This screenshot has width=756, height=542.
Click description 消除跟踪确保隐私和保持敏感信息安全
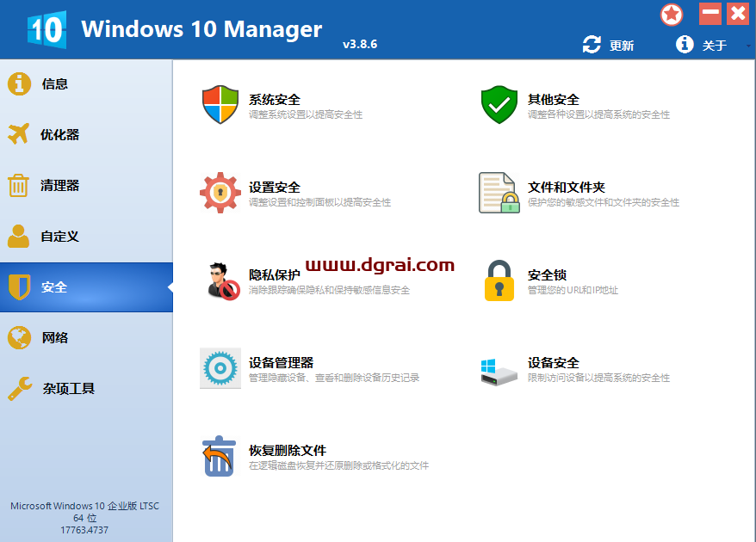pyautogui.click(x=329, y=290)
